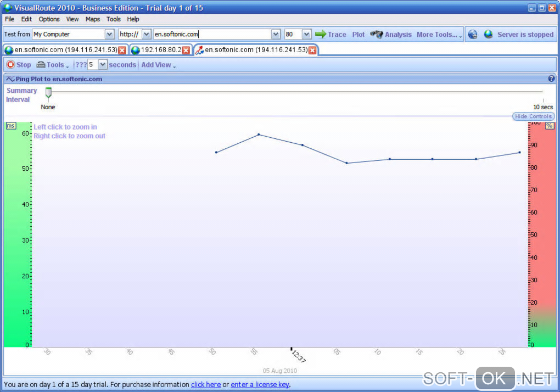Open the File menu
Screen dimensions: 560x392
pos(10,19)
